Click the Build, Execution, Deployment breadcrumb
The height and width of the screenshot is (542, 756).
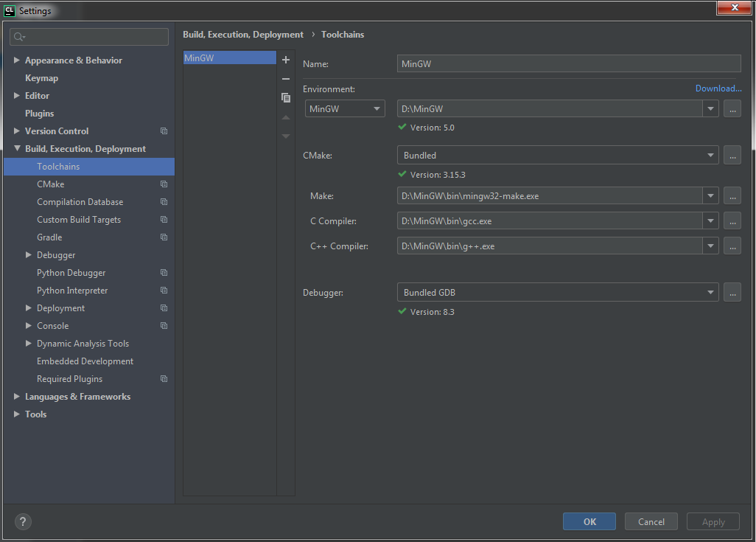pyautogui.click(x=243, y=35)
